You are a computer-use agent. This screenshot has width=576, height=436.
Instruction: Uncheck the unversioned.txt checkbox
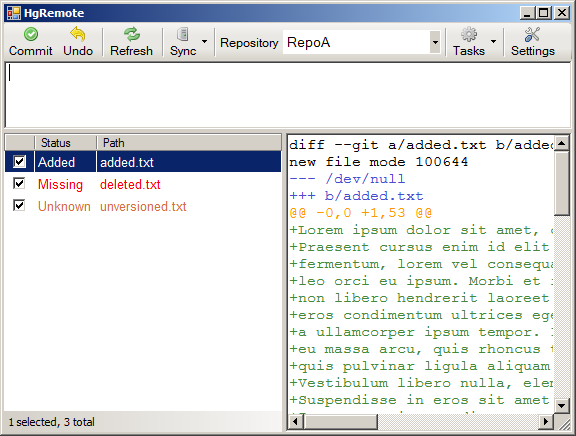coord(19,205)
